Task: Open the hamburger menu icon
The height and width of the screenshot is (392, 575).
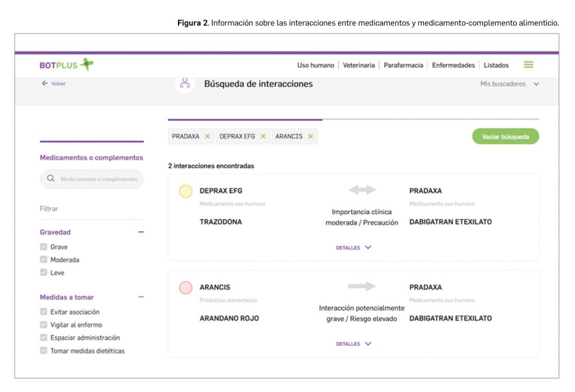Action: click(528, 65)
